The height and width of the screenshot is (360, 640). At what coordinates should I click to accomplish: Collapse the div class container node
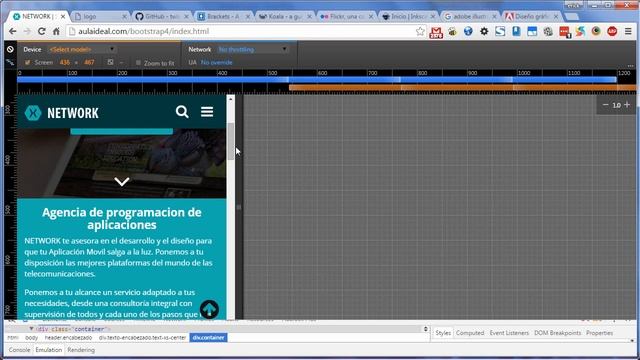(31, 329)
